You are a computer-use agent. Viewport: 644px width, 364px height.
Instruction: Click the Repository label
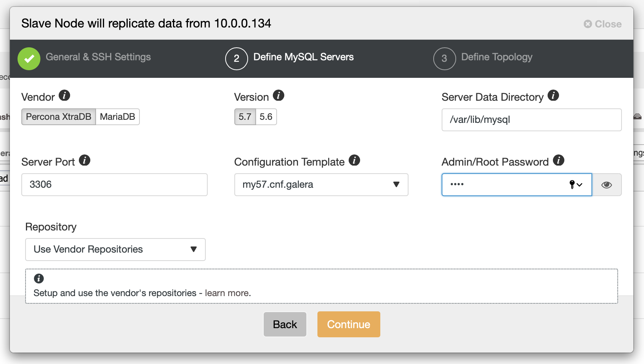point(51,227)
